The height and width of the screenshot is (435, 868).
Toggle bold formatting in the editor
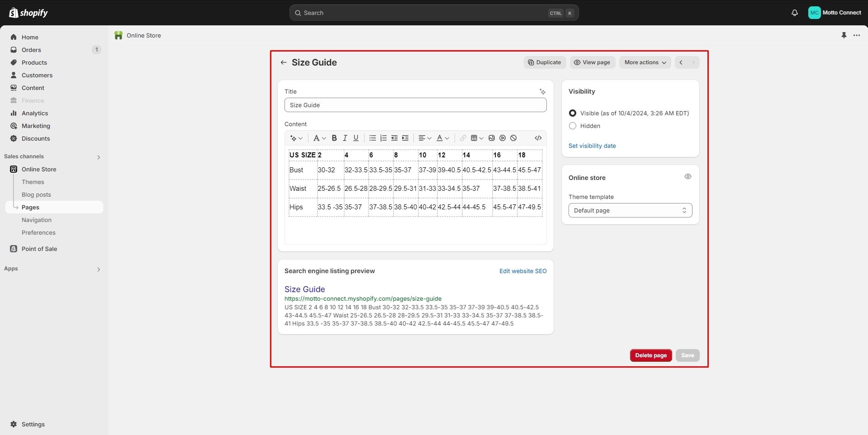[334, 138]
